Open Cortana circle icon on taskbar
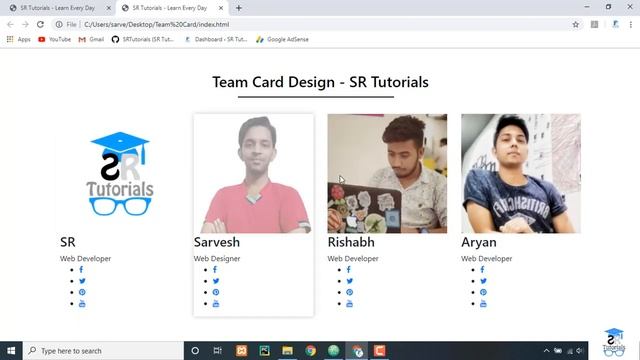 click(195, 351)
